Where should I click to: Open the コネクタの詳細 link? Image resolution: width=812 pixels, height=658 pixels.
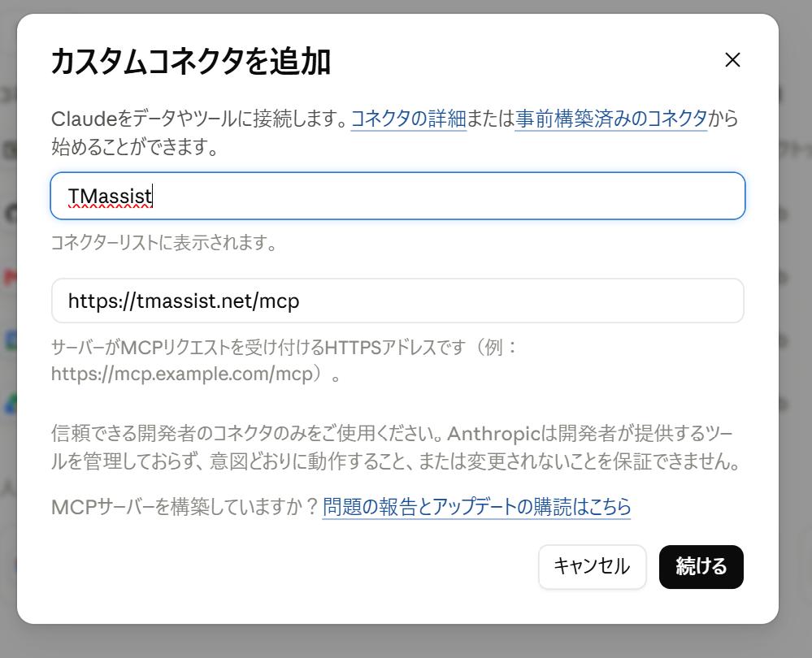click(x=409, y=119)
